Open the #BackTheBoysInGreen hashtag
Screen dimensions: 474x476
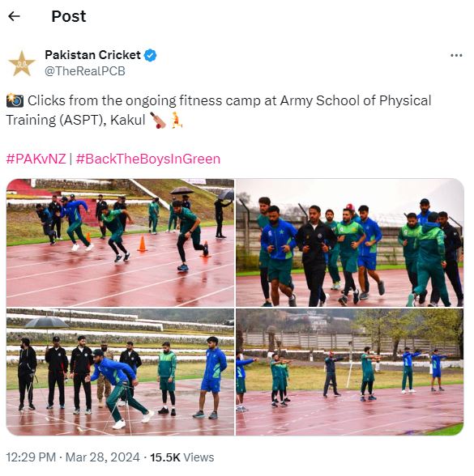coord(148,159)
